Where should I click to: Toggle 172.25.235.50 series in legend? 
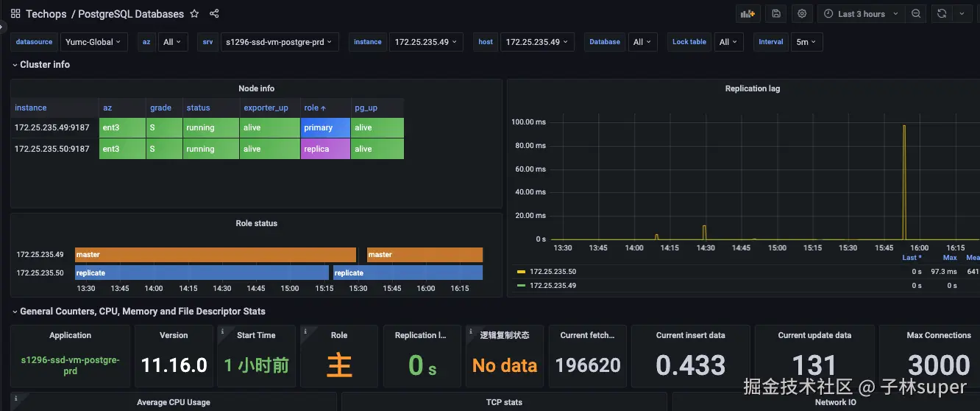[x=553, y=272]
